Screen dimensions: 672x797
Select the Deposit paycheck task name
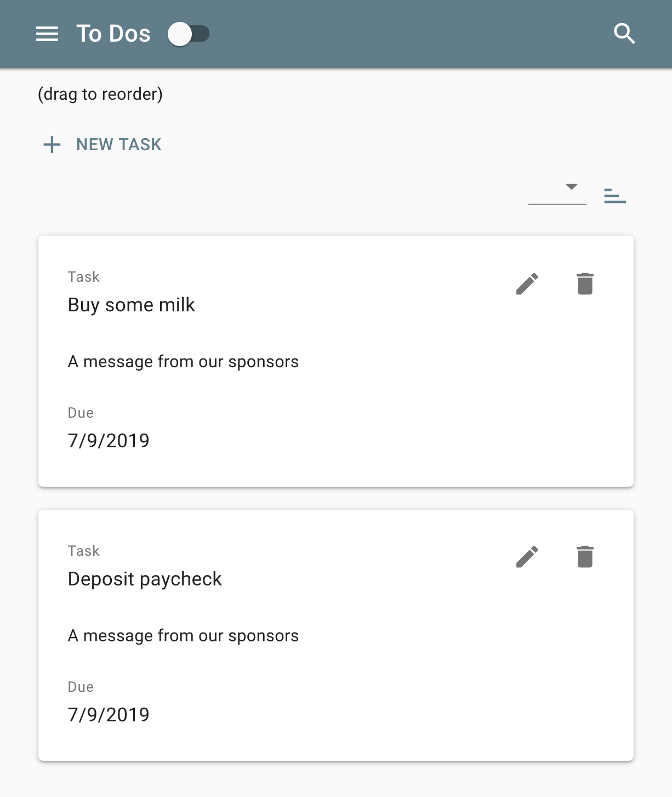(145, 579)
